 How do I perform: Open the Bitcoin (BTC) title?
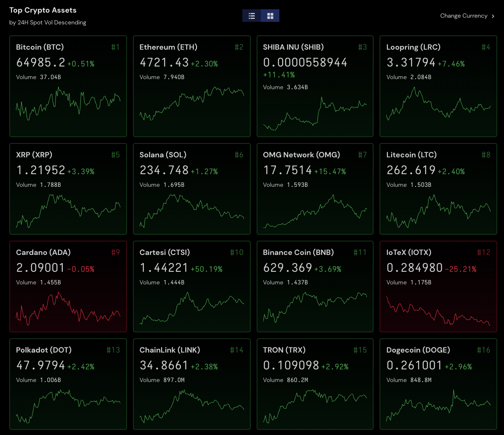(x=40, y=47)
